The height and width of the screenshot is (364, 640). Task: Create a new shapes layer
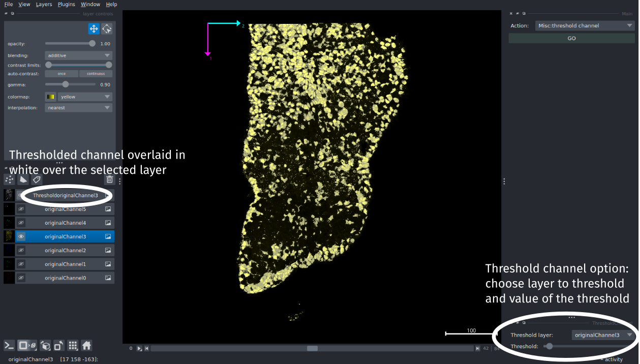tap(23, 179)
